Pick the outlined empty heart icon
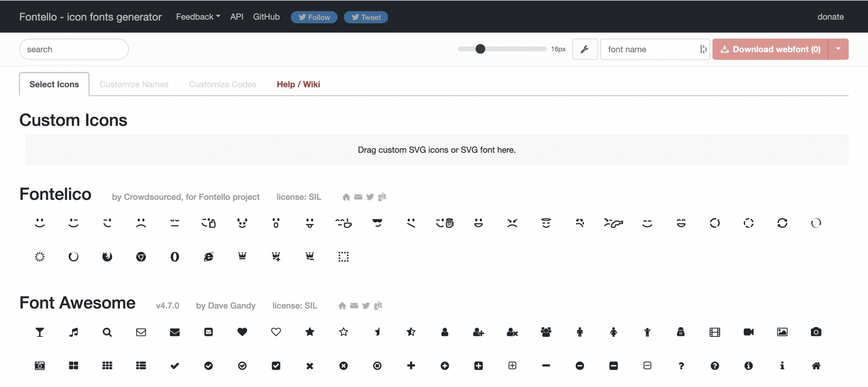868x387 pixels. point(276,332)
